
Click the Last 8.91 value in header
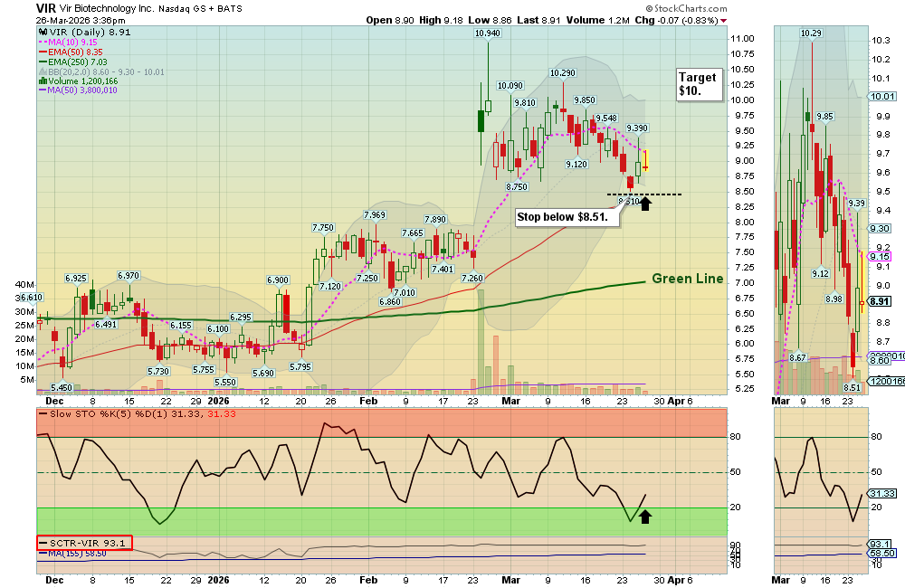click(x=539, y=20)
